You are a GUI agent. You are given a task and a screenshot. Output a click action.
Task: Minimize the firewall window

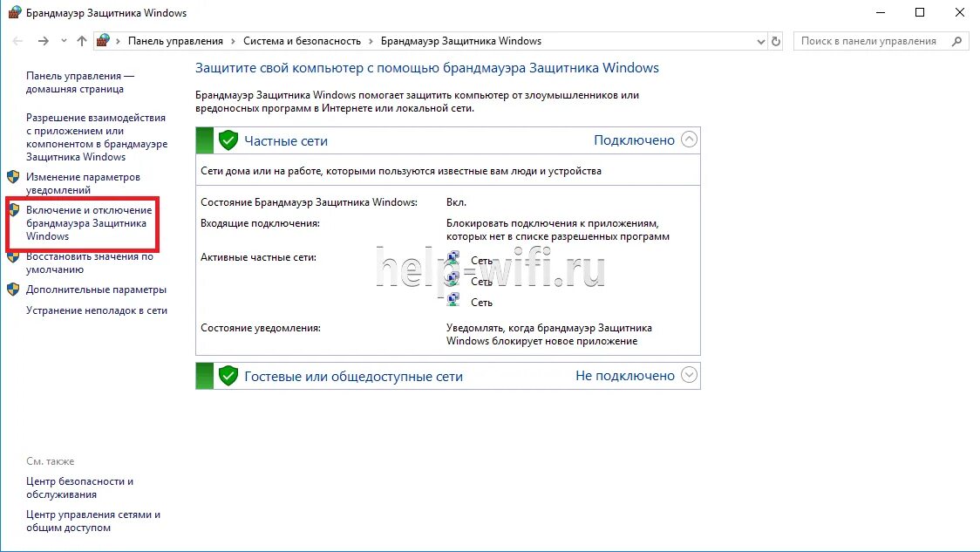881,12
